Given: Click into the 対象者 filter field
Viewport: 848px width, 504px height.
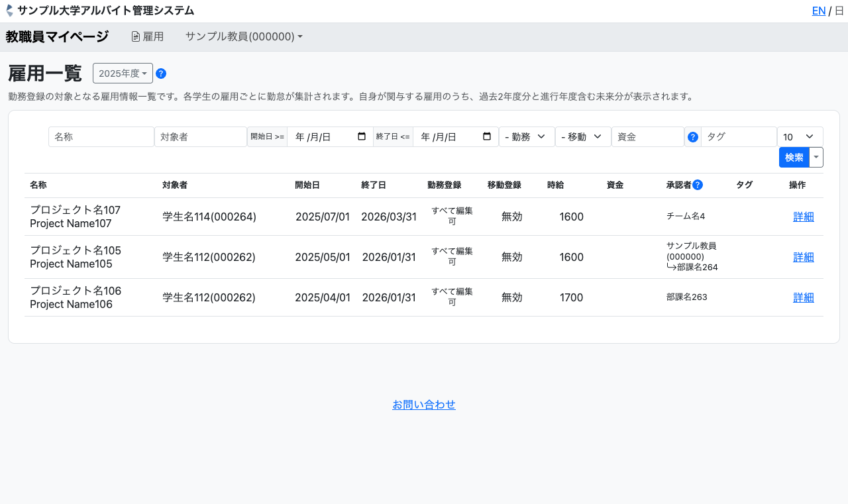Looking at the screenshot, I should click(200, 137).
